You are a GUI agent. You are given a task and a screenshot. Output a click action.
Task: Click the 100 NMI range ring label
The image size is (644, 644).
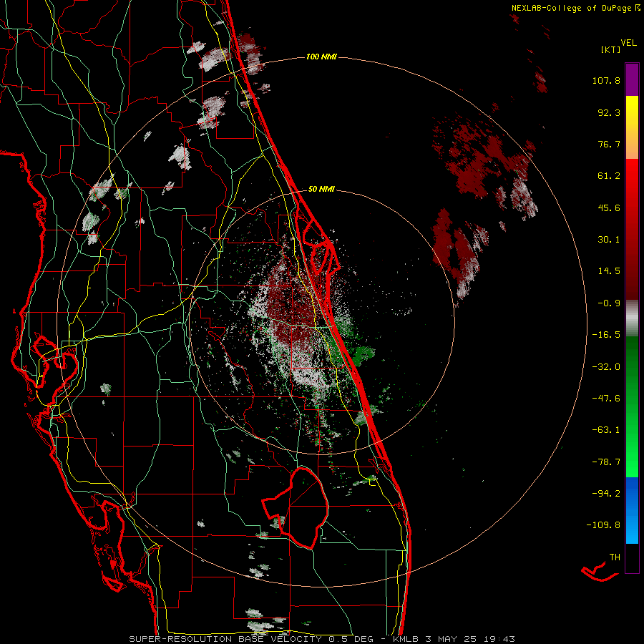[321, 57]
